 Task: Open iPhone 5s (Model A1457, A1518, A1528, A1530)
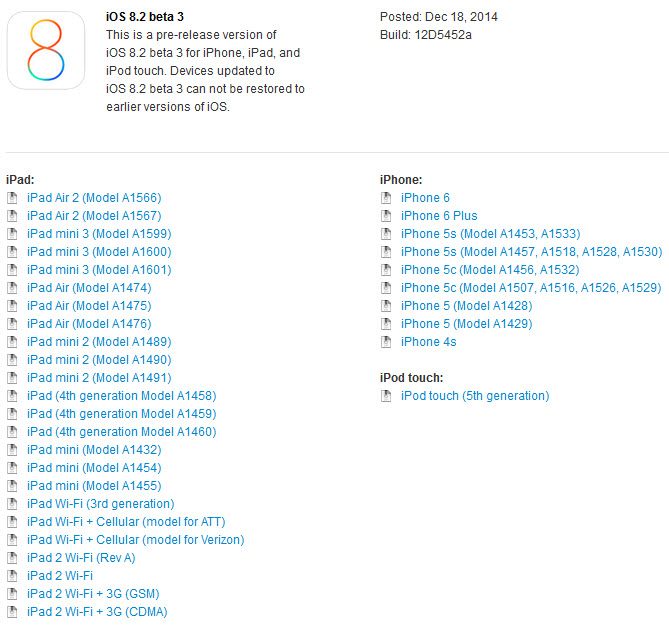[532, 252]
